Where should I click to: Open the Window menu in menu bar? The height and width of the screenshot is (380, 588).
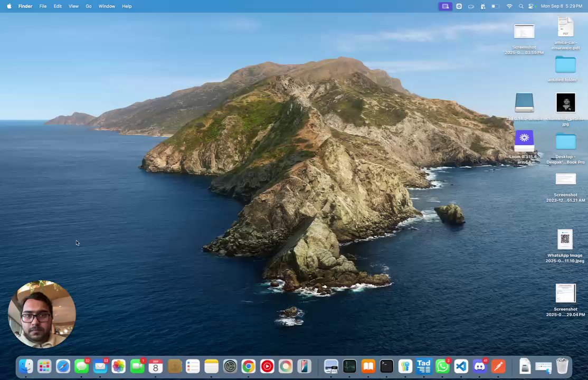coord(107,6)
